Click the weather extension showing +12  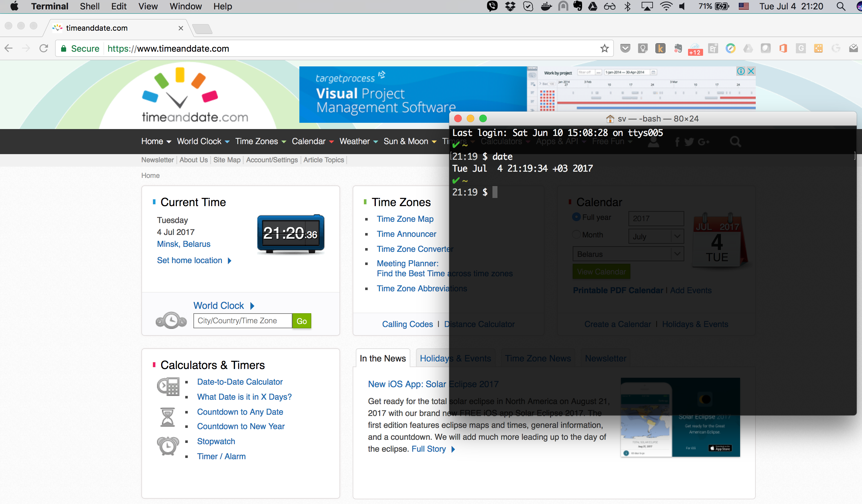[x=696, y=49]
